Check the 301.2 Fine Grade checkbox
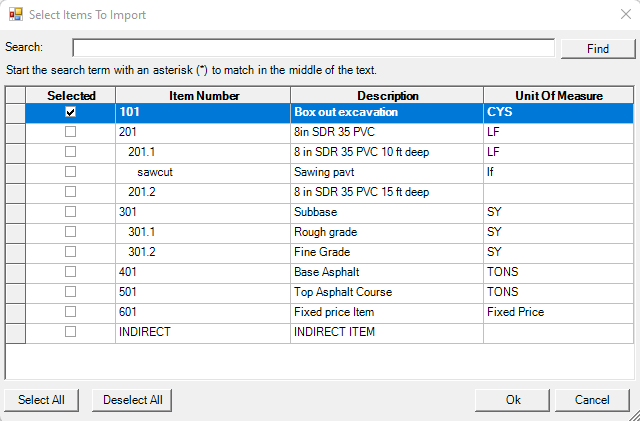The image size is (640, 421). [x=71, y=252]
